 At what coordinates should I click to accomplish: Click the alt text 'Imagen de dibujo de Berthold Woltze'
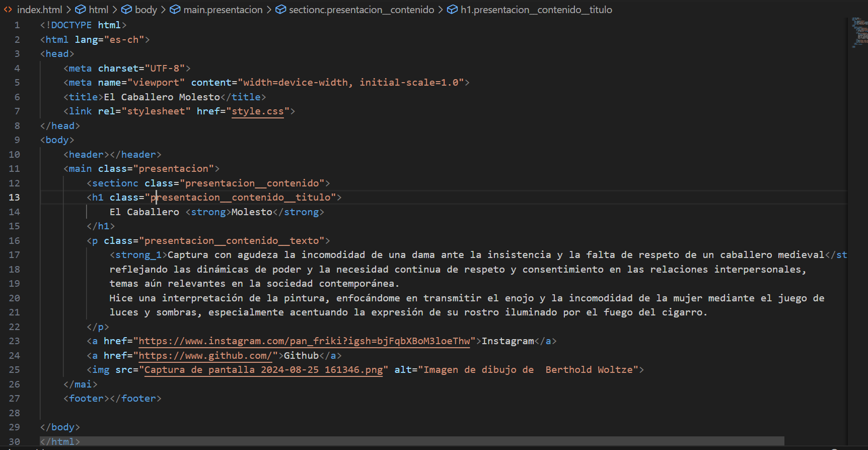[x=528, y=370]
